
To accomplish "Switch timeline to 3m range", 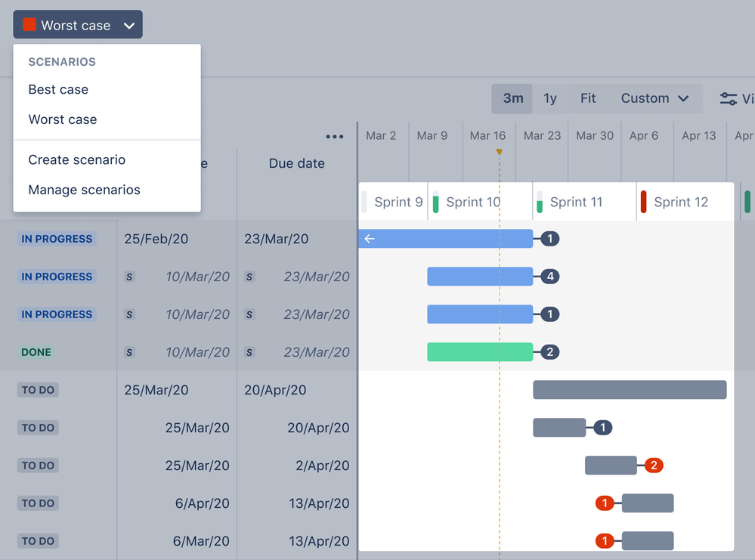I will [512, 98].
